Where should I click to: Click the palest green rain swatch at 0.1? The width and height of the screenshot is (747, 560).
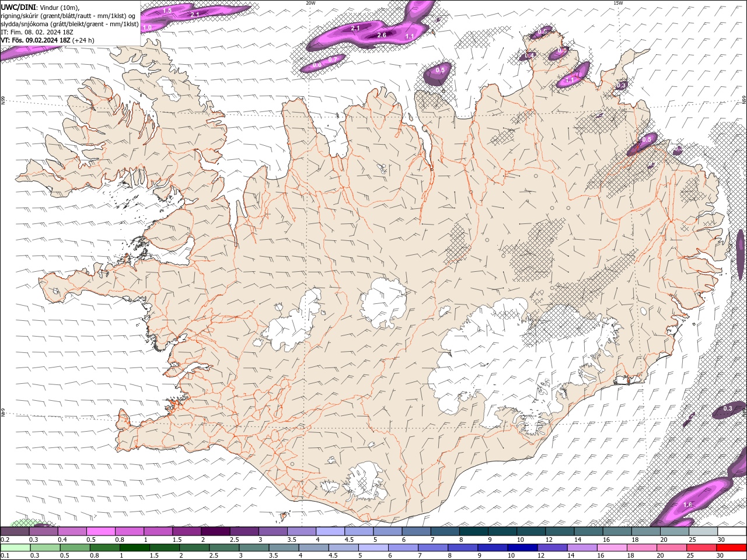click(15, 548)
